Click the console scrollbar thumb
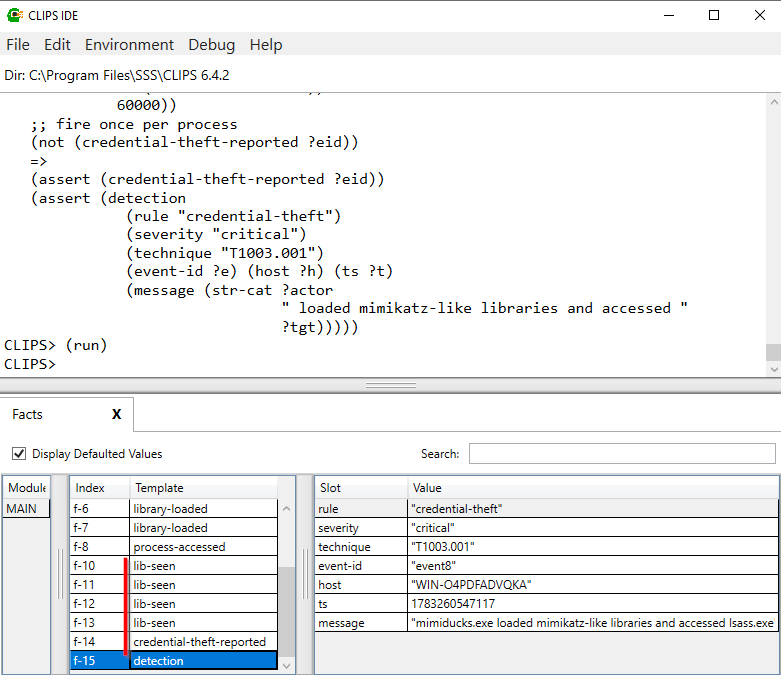781x675 pixels. (x=774, y=352)
